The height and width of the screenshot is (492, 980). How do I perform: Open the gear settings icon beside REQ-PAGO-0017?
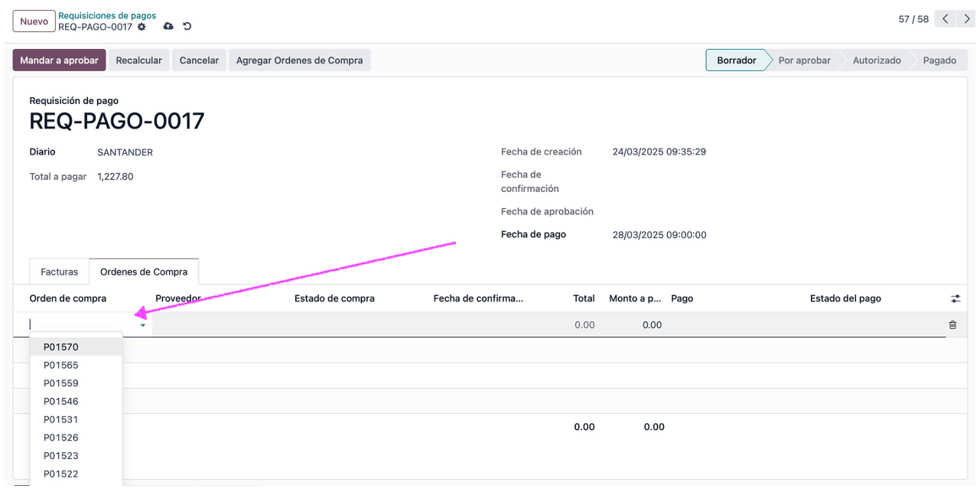click(142, 27)
